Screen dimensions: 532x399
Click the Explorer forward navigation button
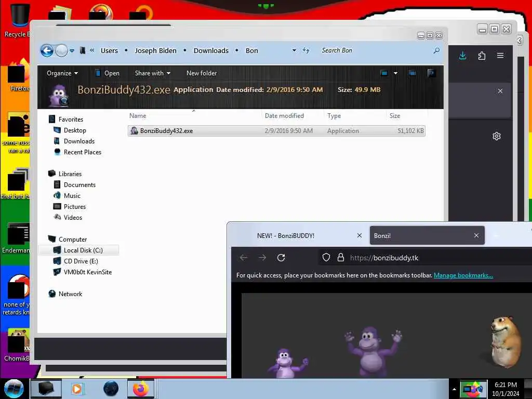point(61,50)
